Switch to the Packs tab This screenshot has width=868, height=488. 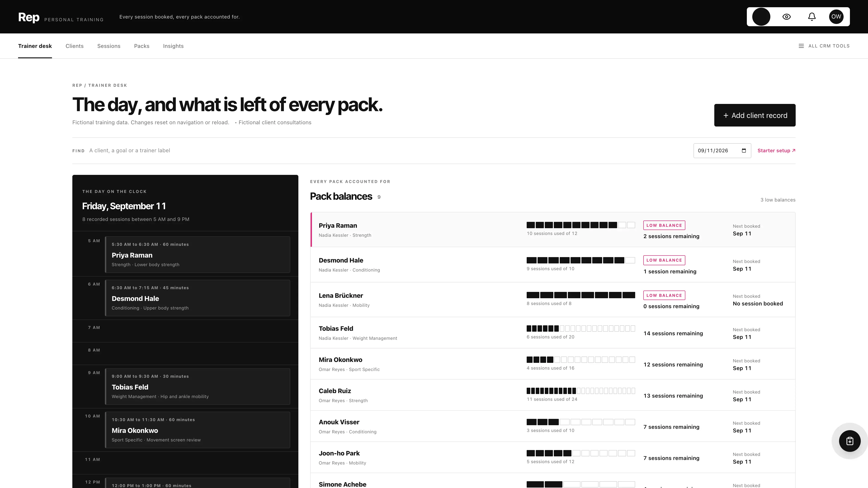point(142,46)
